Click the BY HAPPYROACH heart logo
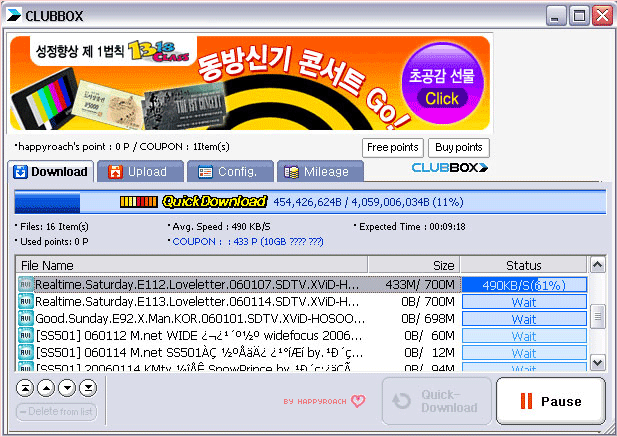 pyautogui.click(x=324, y=401)
